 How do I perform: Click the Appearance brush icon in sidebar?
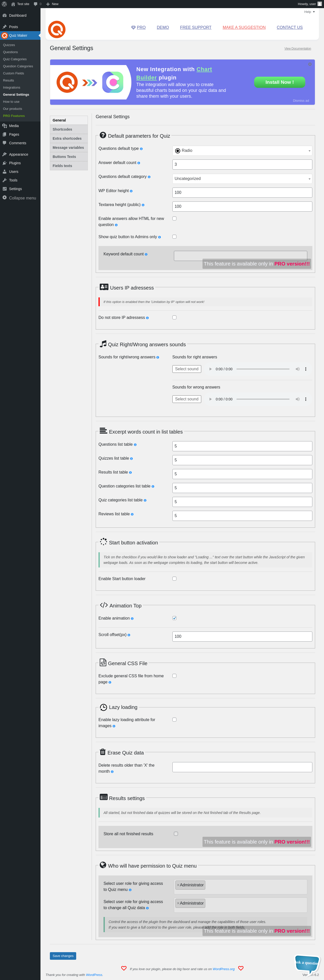[5, 154]
